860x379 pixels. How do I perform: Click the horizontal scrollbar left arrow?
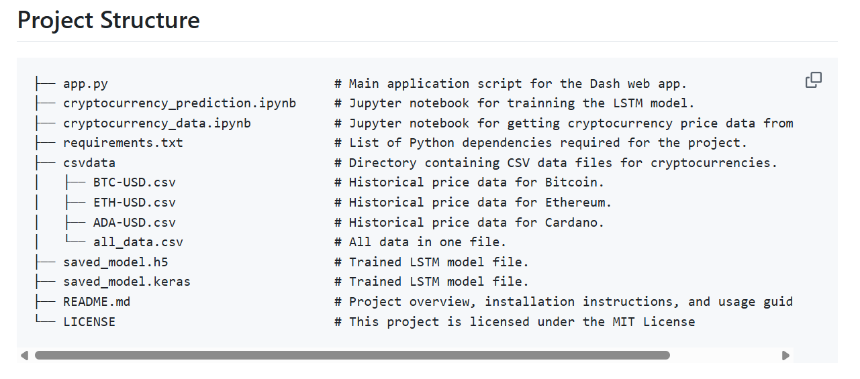(x=24, y=355)
